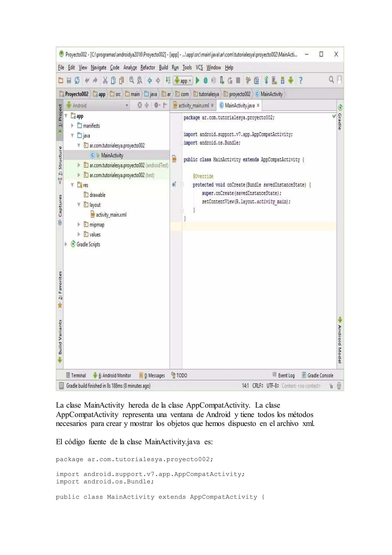This screenshot has height=555, width=392.
Task: Click the Cut scissors icon
Action: [x=105, y=80]
